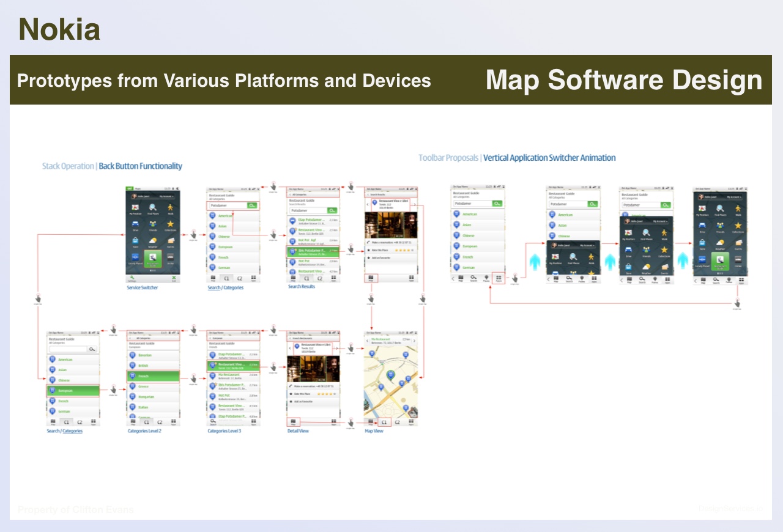Screen dimensions: 783x532
Task: Switch to the C1 tab in Map View
Action: click(384, 422)
